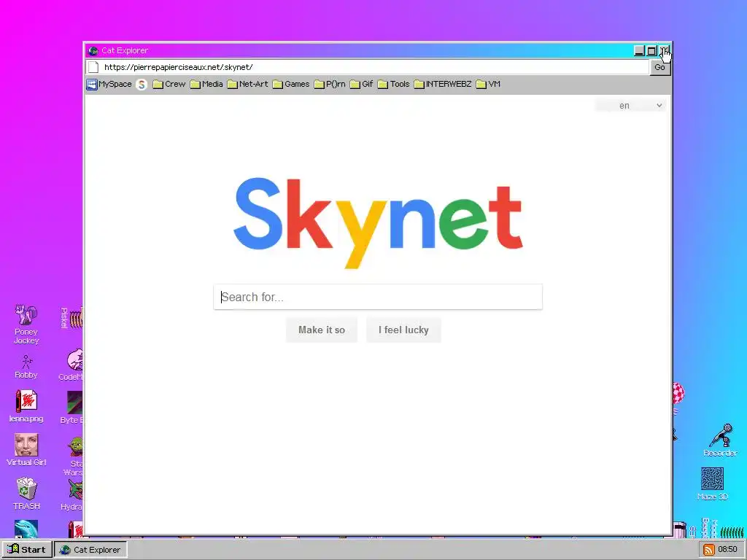Click the RSS feed tray icon
Viewport: 747px width, 560px height.
tap(709, 550)
